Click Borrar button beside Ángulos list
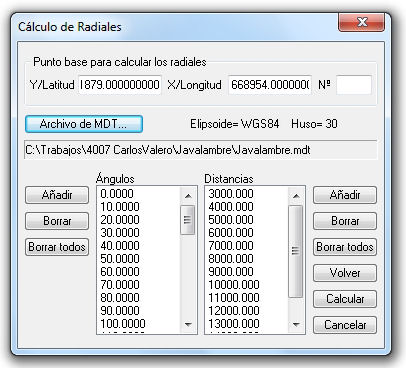This screenshot has height=368, width=406. [57, 221]
